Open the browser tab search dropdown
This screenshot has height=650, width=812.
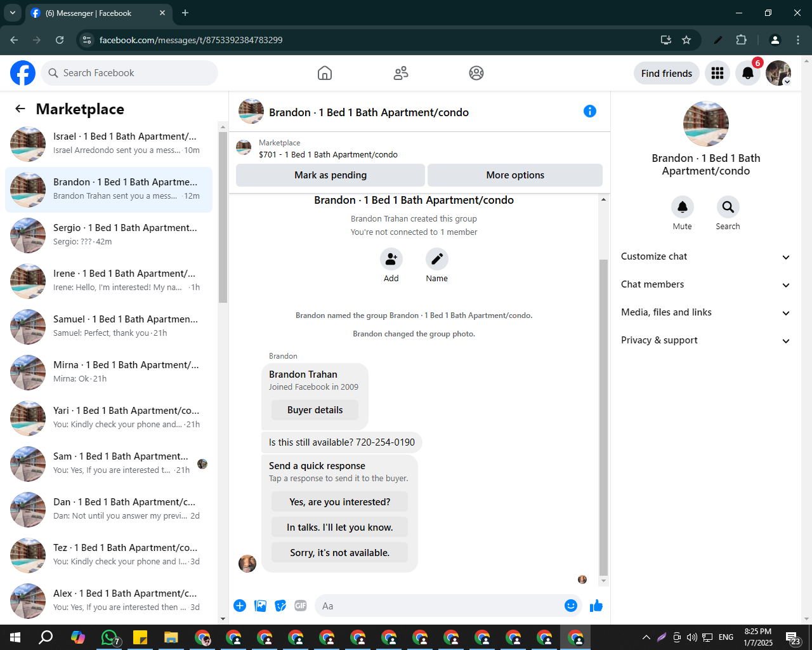(13, 13)
